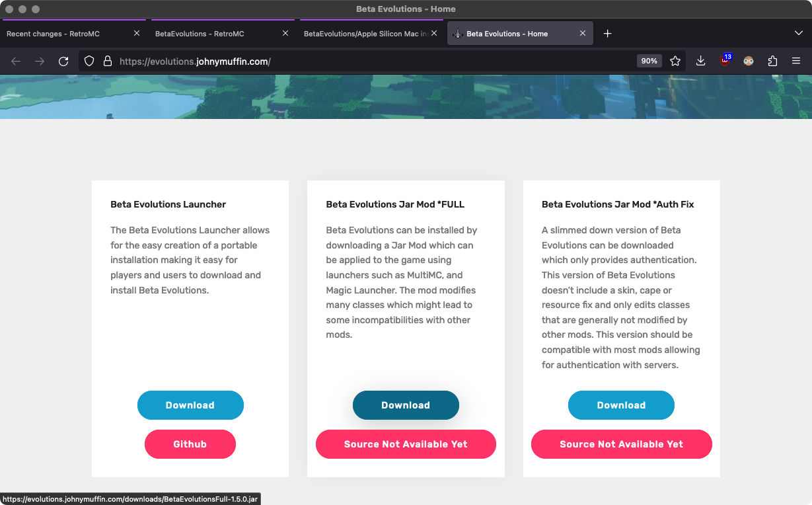Click the padlock site security icon

click(108, 61)
